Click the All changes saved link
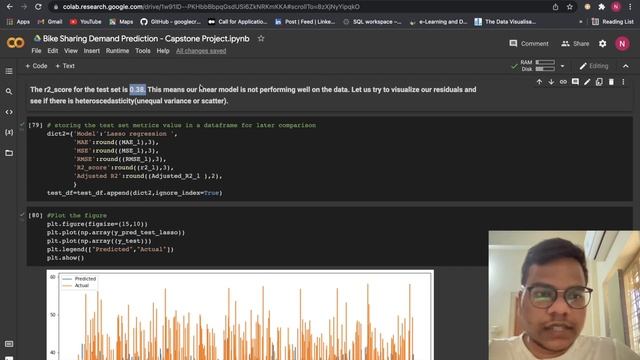640x360 pixels. 201,51
